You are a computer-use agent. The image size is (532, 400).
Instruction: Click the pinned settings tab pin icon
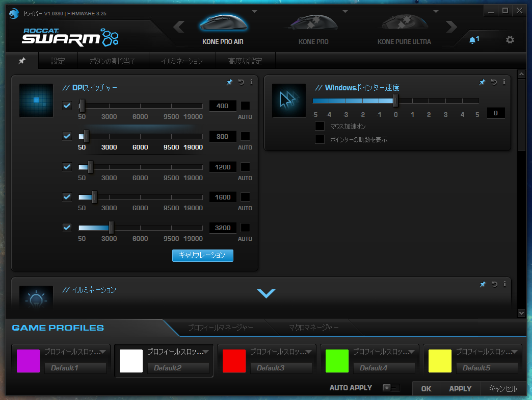click(22, 61)
